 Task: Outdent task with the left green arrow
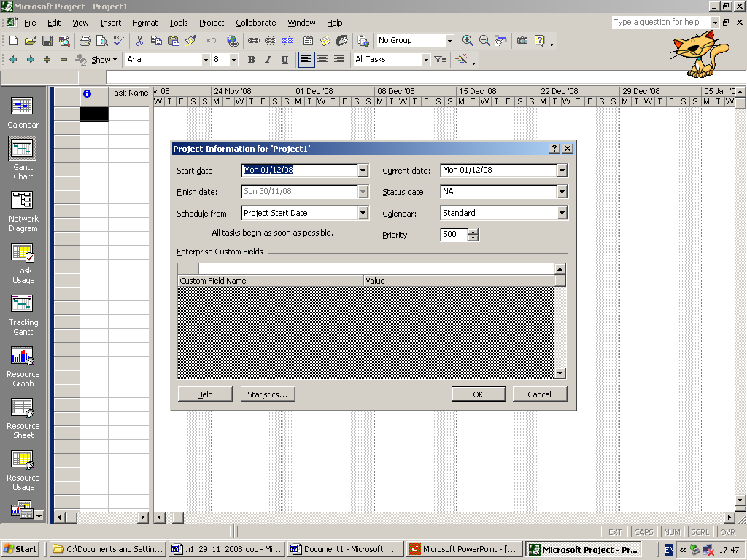point(14,60)
